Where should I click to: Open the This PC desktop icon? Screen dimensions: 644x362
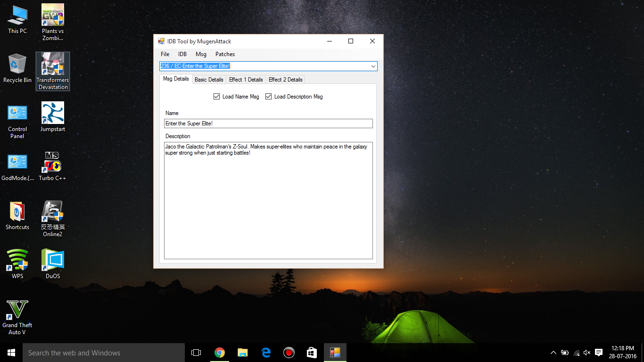[17, 19]
